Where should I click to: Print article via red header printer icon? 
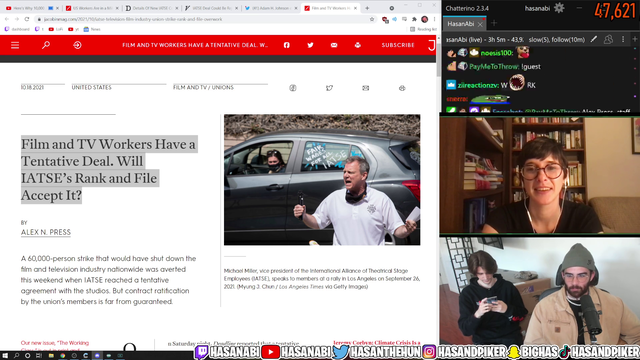tap(358, 45)
